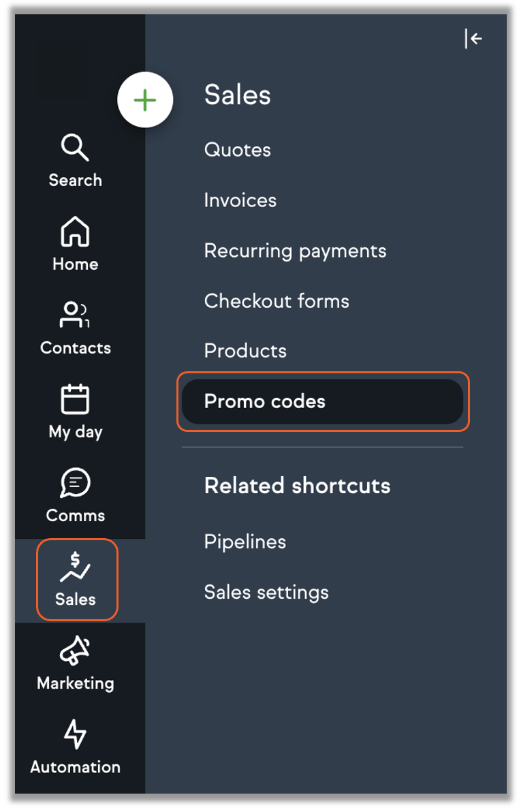Select the Sales chart icon
Screen dimensions: 519x812
click(75, 568)
